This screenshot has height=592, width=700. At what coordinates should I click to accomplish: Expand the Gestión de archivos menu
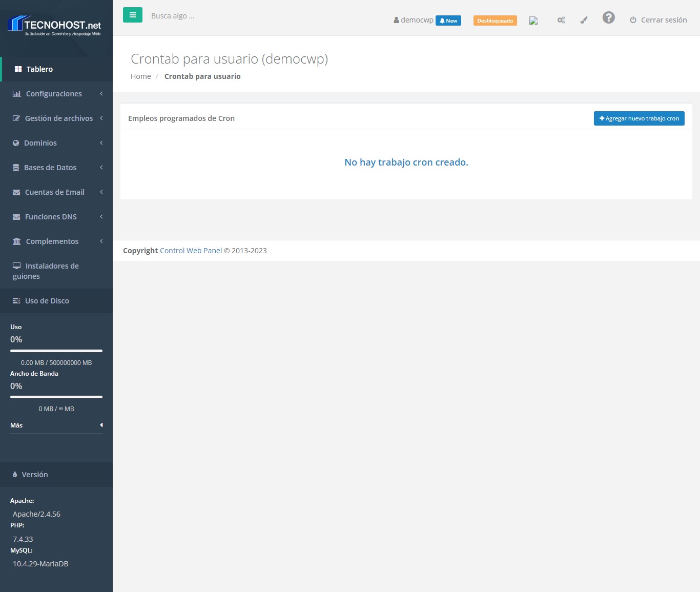point(58,118)
